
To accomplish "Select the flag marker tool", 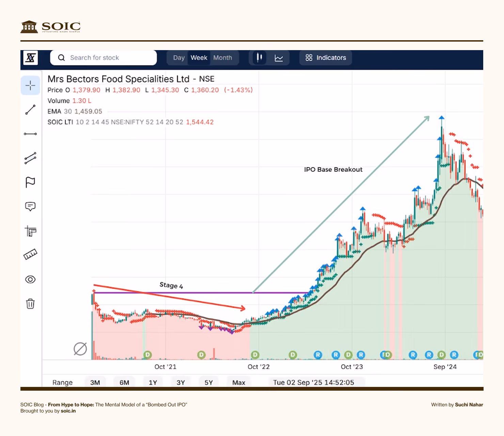I will pos(30,182).
